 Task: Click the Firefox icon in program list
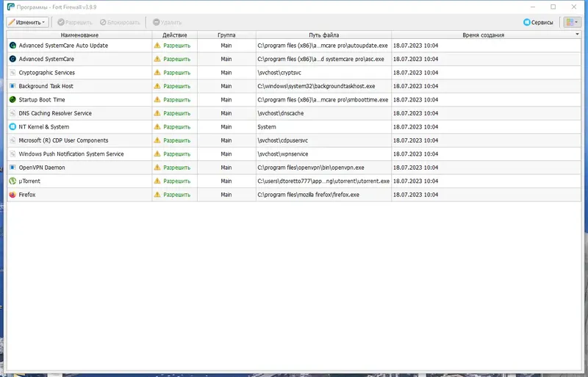tap(12, 195)
